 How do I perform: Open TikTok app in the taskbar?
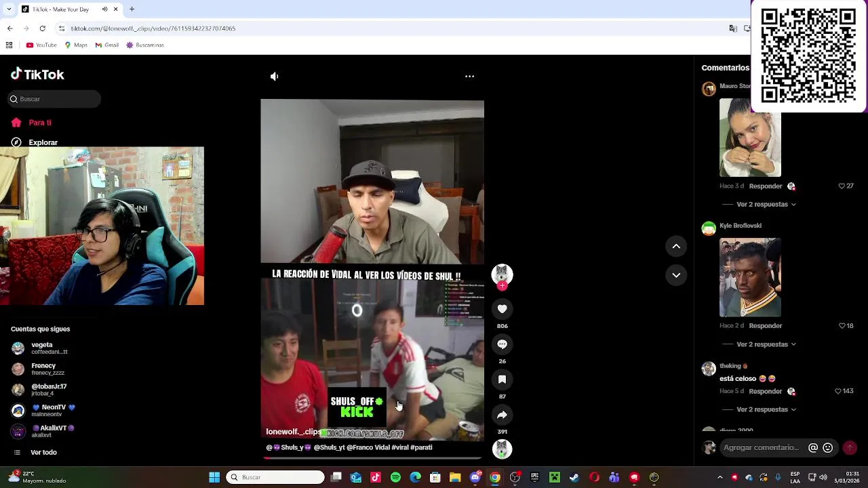click(376, 477)
